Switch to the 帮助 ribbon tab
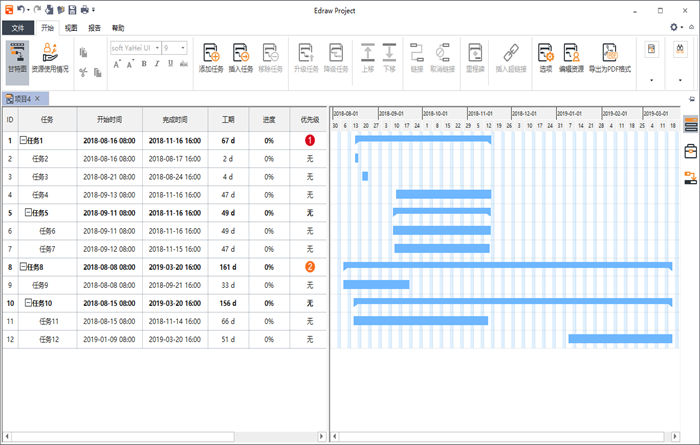This screenshot has width=700, height=445. pos(118,28)
